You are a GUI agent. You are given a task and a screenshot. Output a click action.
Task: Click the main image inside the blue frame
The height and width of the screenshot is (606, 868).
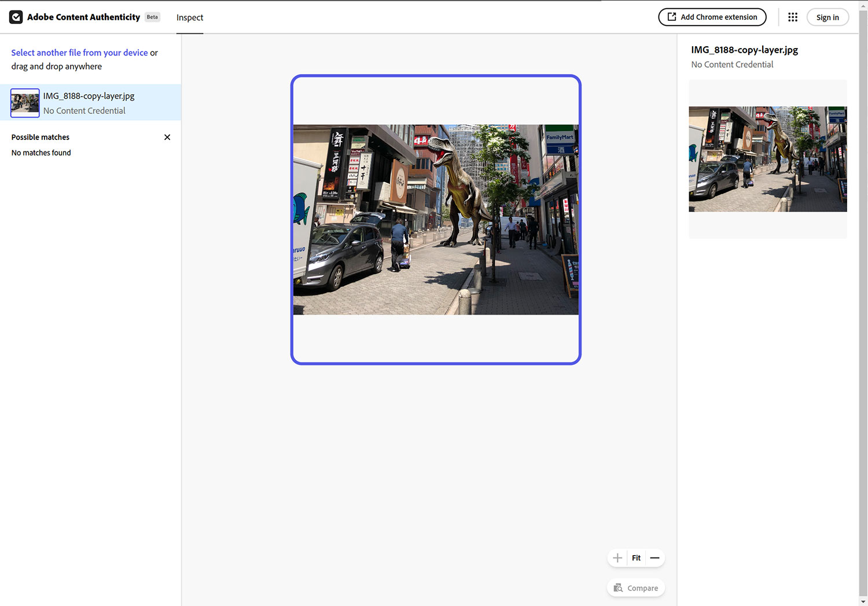click(x=435, y=219)
